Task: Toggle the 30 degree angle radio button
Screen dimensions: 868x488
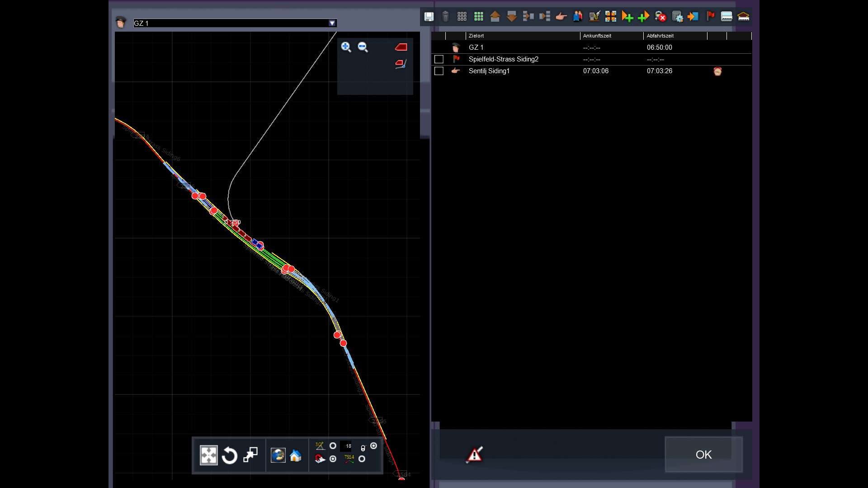Action: pos(333,446)
